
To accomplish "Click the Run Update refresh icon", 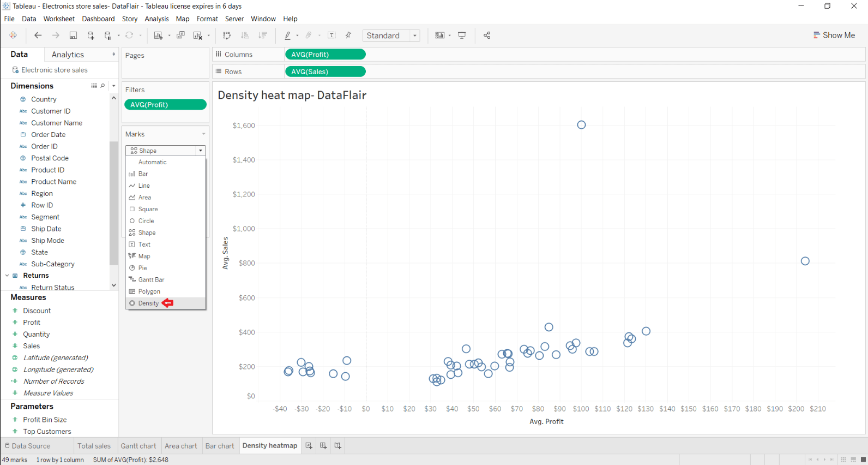I will [129, 35].
